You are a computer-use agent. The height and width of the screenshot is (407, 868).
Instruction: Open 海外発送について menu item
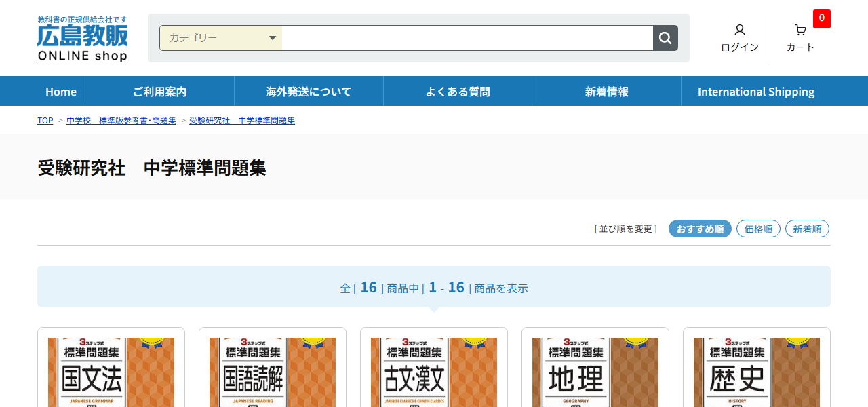pos(309,92)
